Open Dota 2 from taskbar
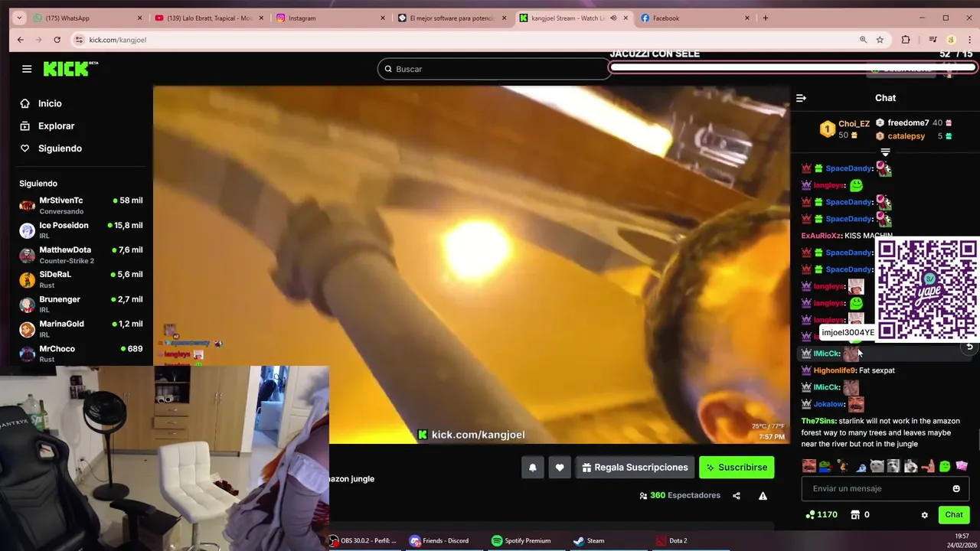Screen dimensions: 980x551 671,541
